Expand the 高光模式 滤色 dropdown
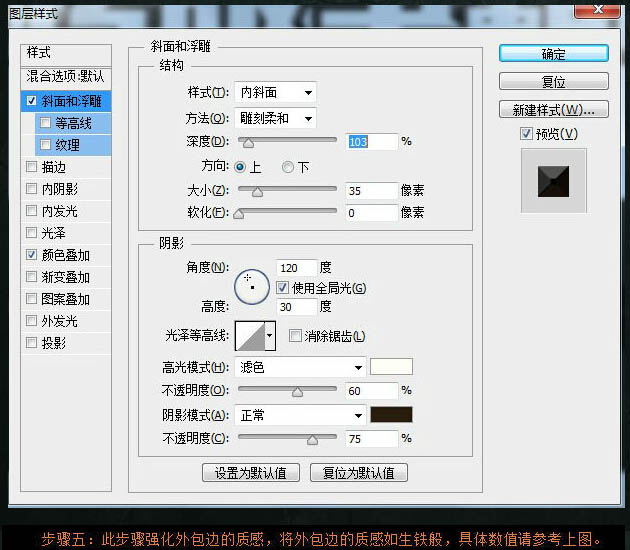Viewport: 630px width, 550px height. coord(301,367)
